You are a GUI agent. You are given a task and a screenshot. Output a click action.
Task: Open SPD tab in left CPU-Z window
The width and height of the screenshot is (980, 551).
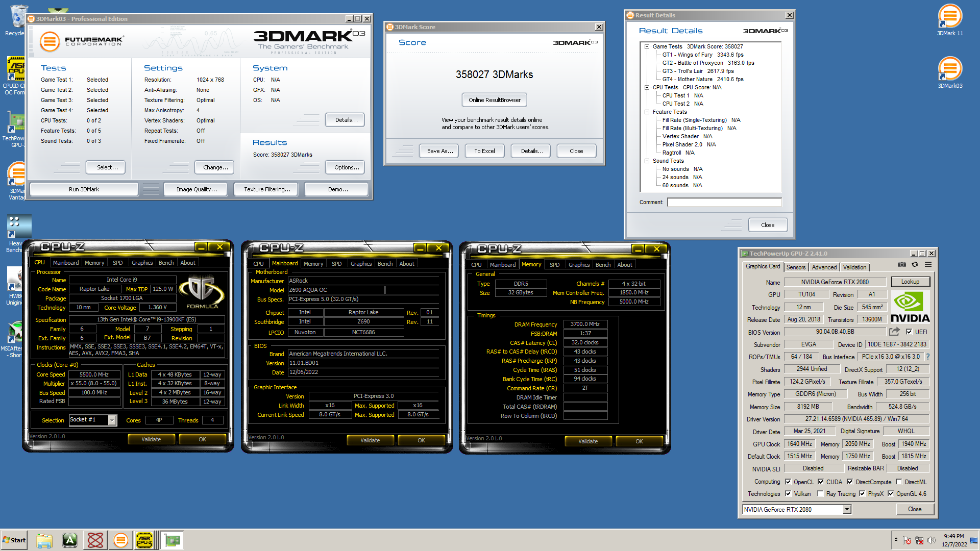[x=118, y=263]
